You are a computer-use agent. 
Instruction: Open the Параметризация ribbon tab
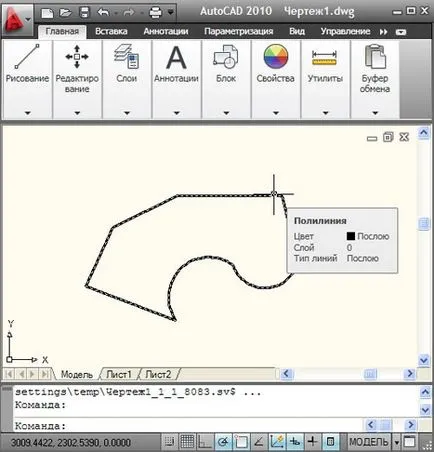click(x=239, y=31)
